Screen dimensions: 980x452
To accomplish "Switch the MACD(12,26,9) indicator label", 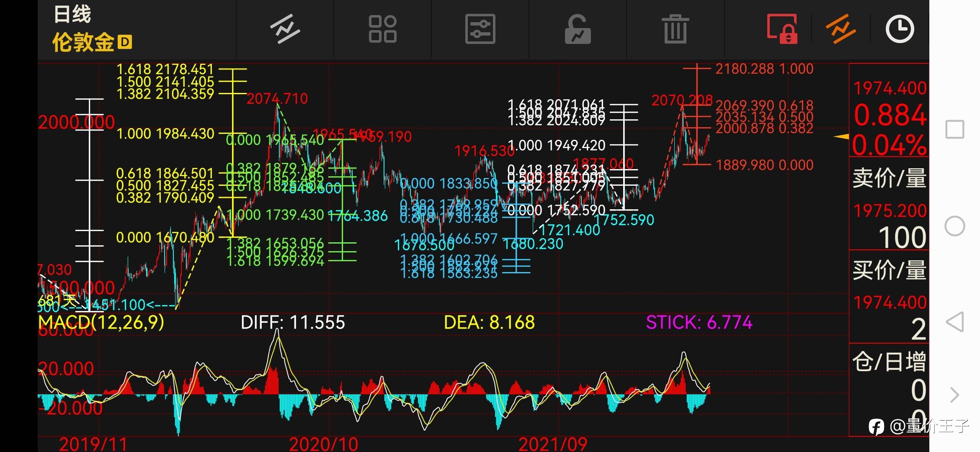I will coord(101,322).
